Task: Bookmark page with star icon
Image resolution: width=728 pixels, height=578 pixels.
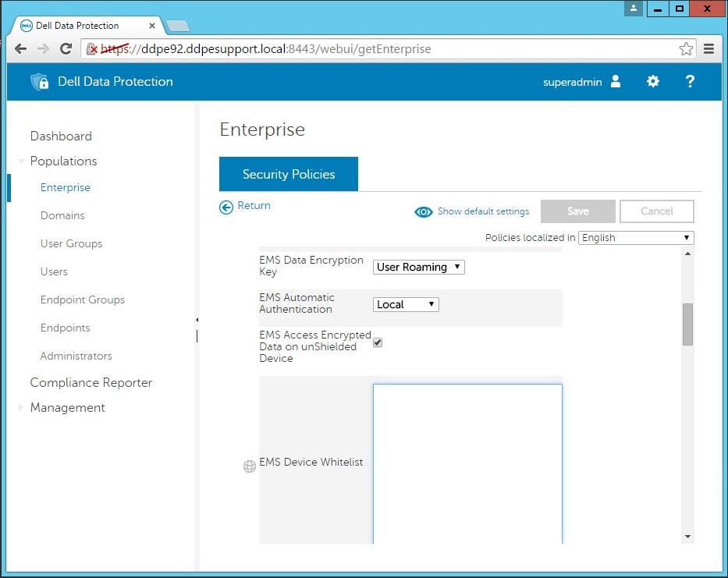Action: click(686, 48)
